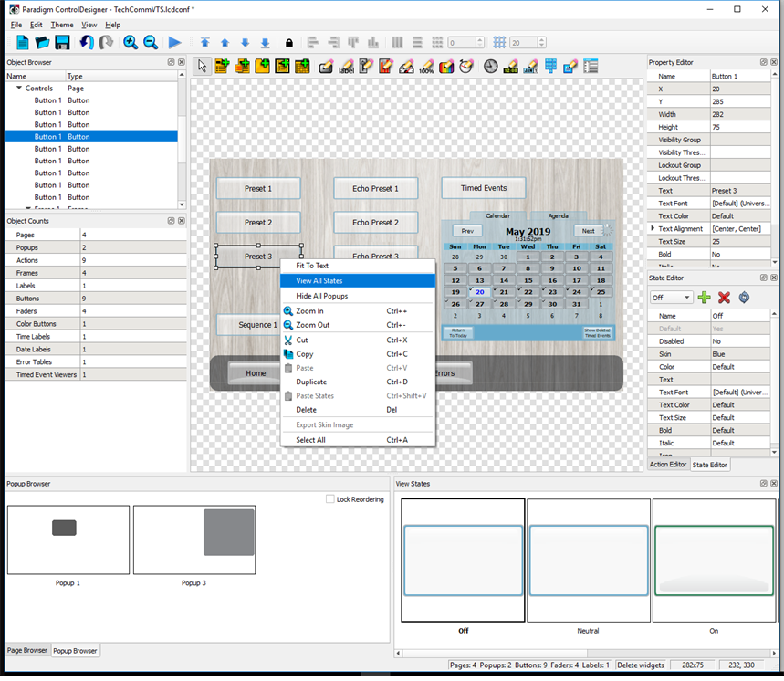Expand the Text Alignment property row
Image resolution: width=784 pixels, height=681 pixels.
(x=653, y=229)
